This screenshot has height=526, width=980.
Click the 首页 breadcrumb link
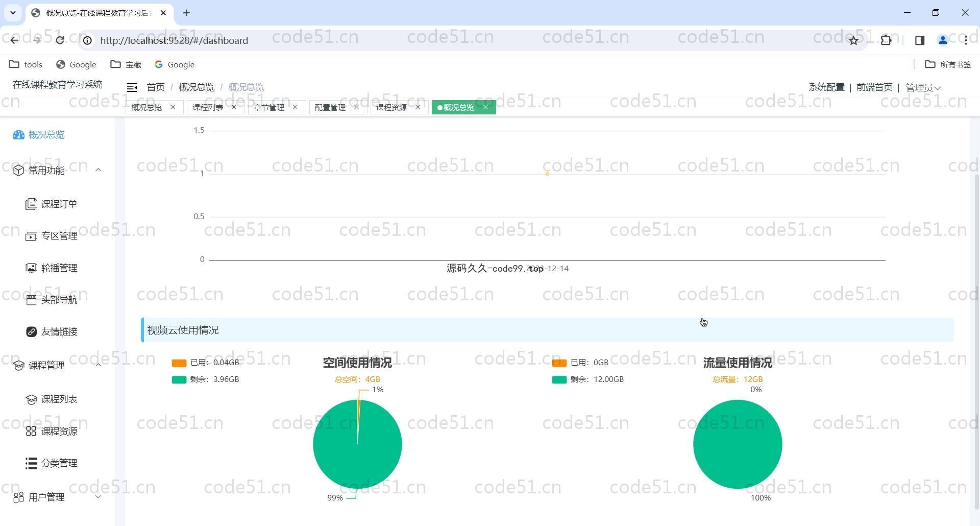click(x=156, y=87)
